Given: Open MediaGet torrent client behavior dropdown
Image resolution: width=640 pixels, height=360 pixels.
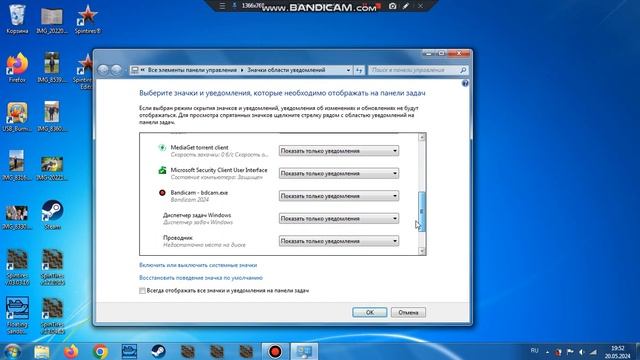Looking at the screenshot, I should tap(339, 151).
